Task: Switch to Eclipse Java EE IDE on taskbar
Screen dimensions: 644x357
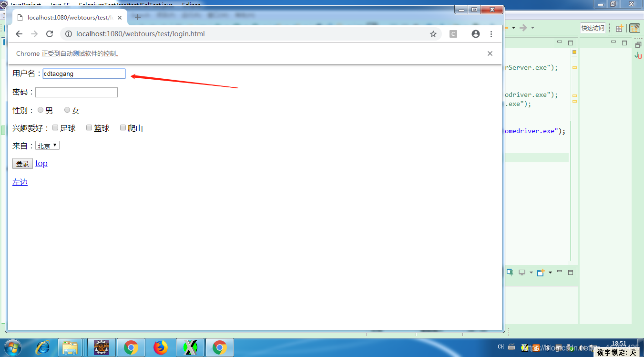Action: [102, 348]
